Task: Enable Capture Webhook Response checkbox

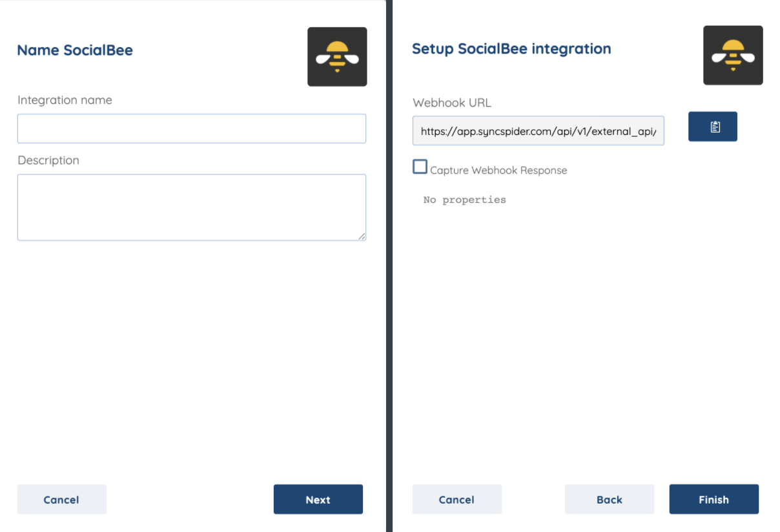Action: [x=420, y=167]
